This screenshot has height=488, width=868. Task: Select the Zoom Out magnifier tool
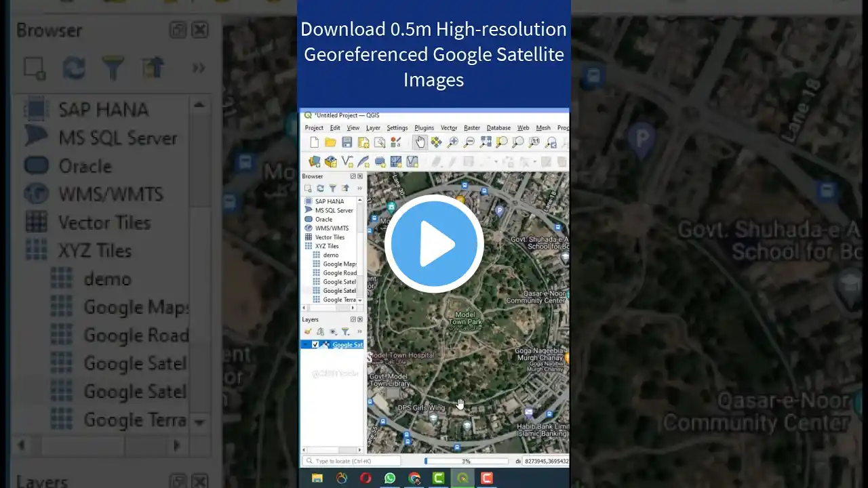(469, 142)
